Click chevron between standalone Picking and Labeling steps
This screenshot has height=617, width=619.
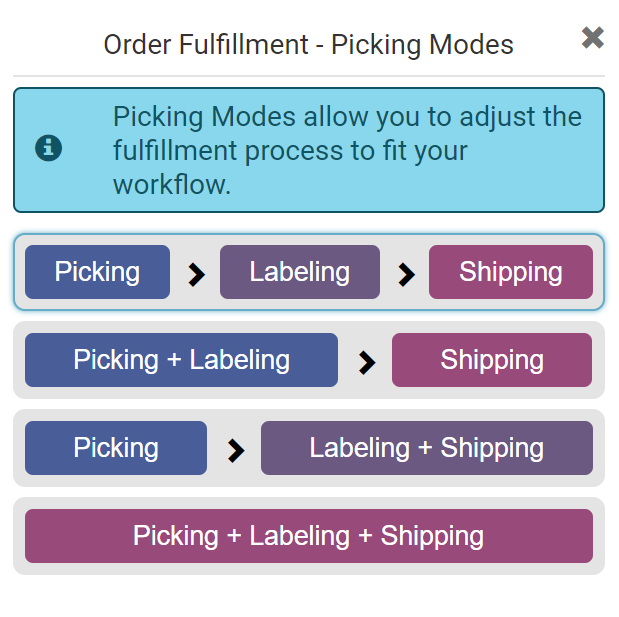pos(196,274)
